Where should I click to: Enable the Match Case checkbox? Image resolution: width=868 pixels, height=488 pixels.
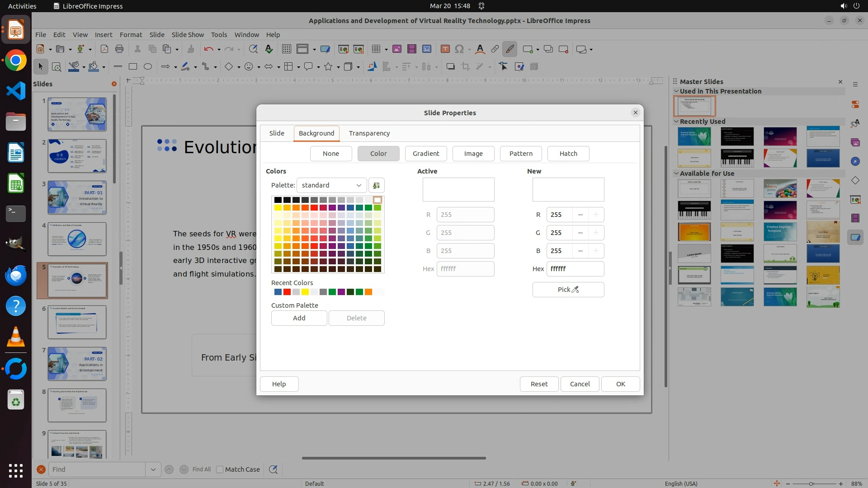click(x=220, y=469)
